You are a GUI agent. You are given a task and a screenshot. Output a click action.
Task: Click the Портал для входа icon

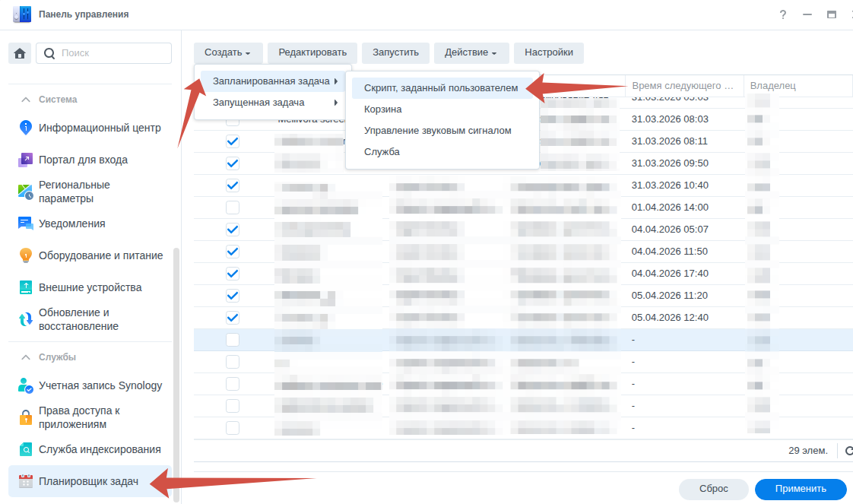pyautogui.click(x=25, y=160)
